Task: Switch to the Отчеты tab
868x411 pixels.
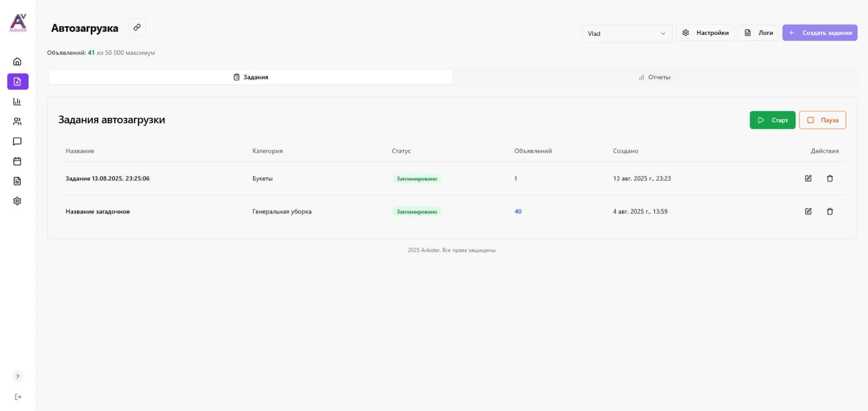Action: pyautogui.click(x=655, y=77)
